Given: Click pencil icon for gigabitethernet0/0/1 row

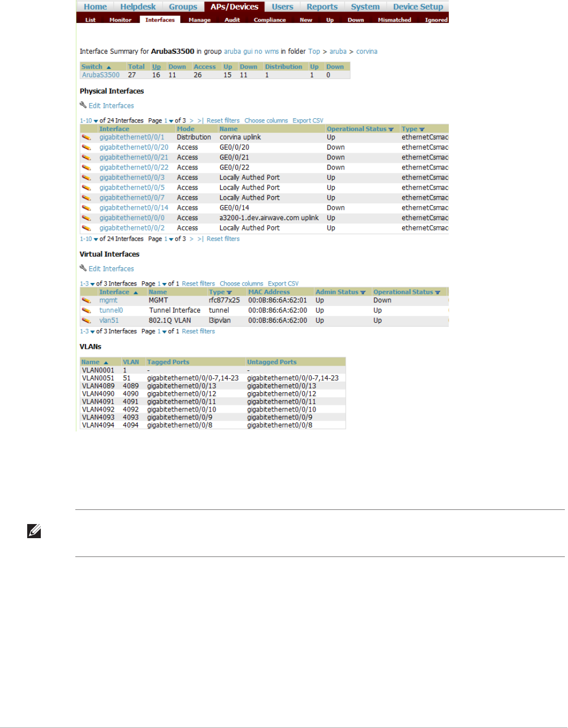Looking at the screenshot, I should [x=86, y=138].
